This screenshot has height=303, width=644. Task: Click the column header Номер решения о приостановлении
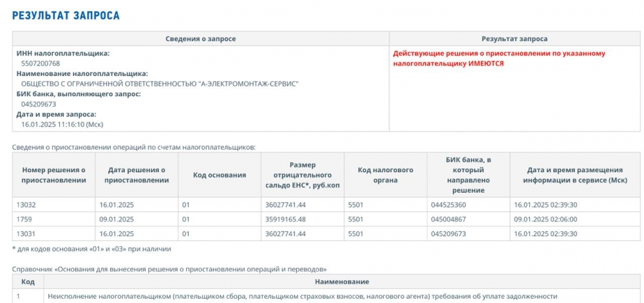pyautogui.click(x=54, y=175)
